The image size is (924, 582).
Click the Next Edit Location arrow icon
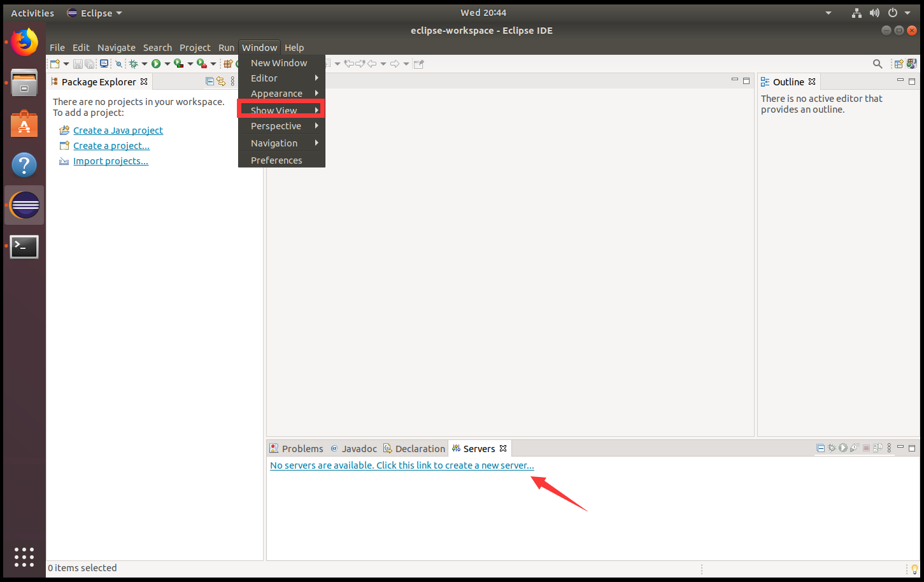pos(360,64)
